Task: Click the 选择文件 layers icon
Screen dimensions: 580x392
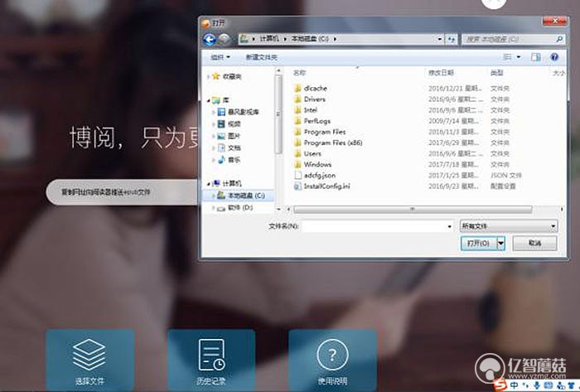Action: [89, 355]
